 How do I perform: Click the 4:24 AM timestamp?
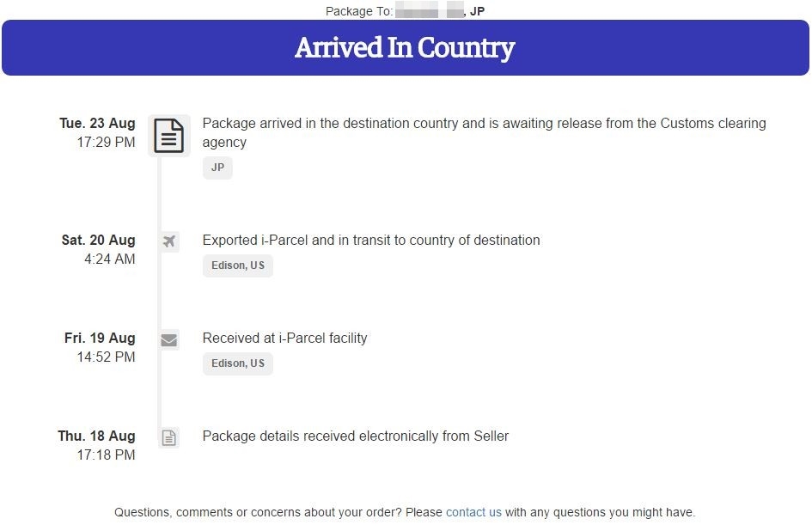click(x=109, y=259)
